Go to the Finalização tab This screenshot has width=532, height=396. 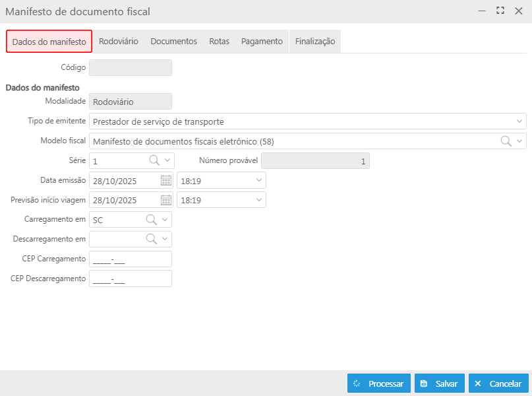tap(314, 41)
